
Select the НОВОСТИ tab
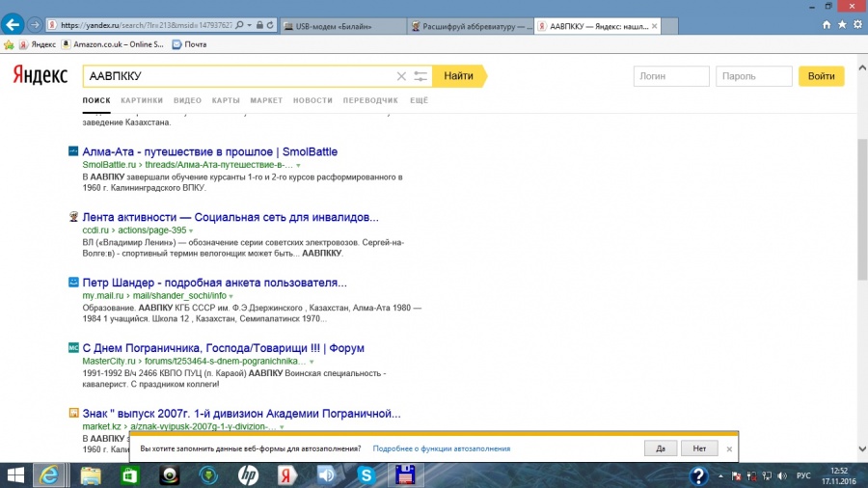[312, 100]
